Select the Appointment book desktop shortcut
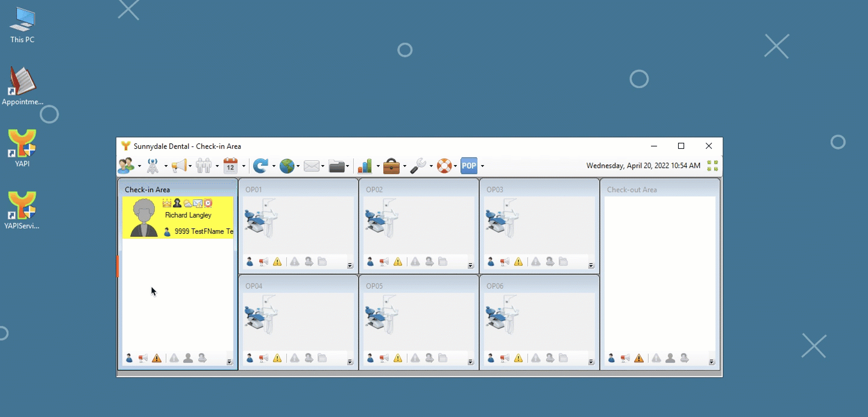 point(22,86)
